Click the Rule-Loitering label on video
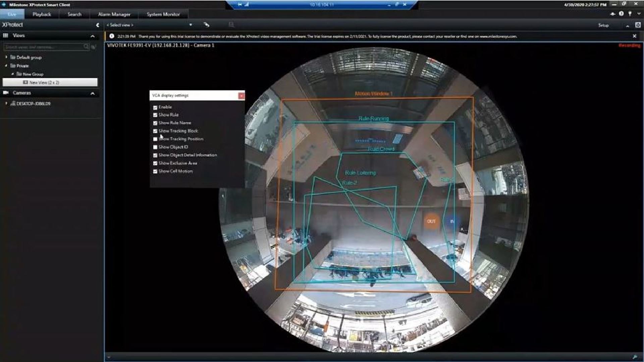The height and width of the screenshot is (362, 644). (360, 173)
